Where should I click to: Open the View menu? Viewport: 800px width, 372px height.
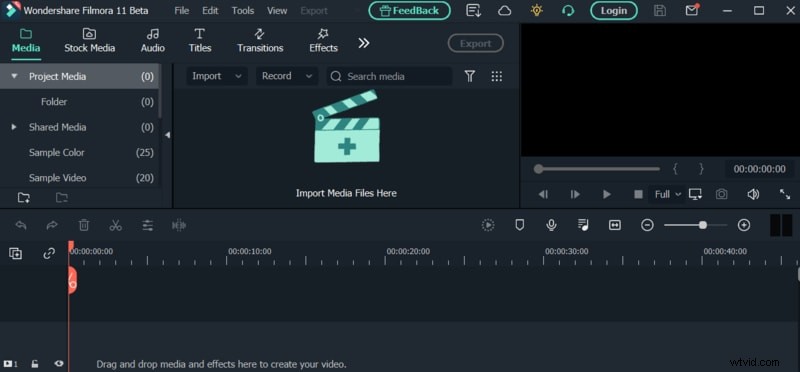coord(277,11)
